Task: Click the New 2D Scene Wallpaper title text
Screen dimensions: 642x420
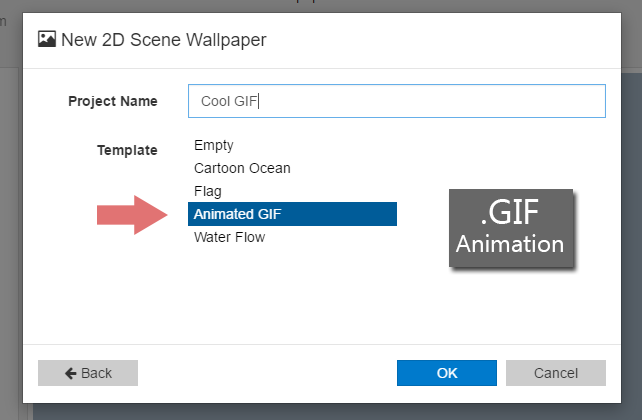Action: tap(164, 40)
